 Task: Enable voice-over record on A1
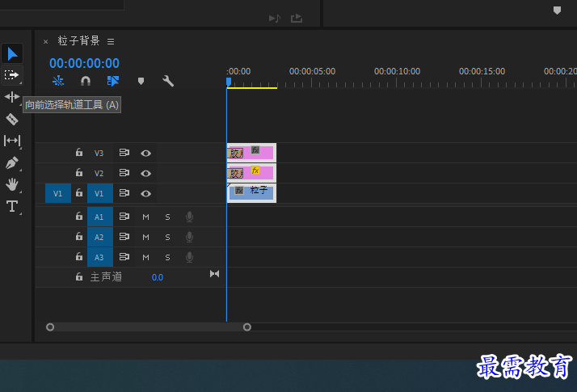(190, 217)
